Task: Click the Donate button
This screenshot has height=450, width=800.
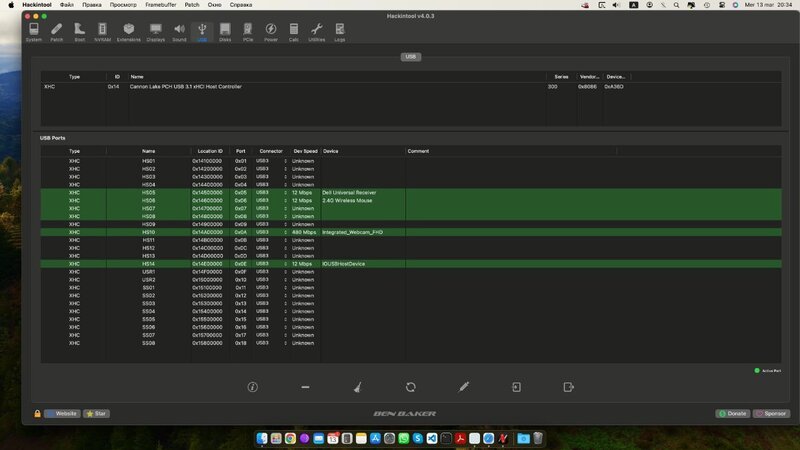Action: pyautogui.click(x=733, y=413)
